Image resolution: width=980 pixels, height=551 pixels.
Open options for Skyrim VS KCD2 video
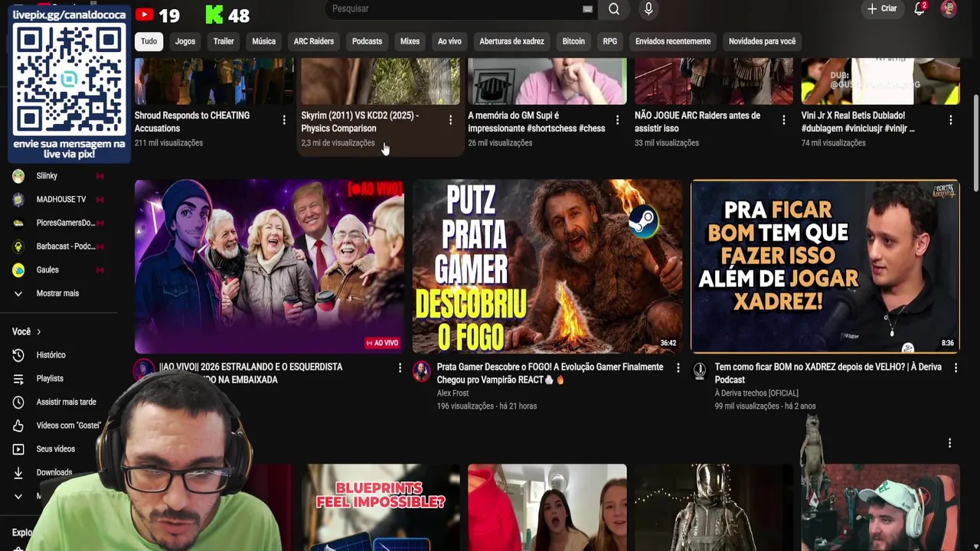tap(450, 120)
